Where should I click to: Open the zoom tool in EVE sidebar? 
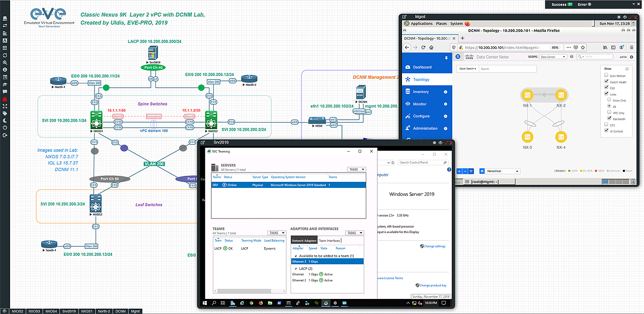[x=5, y=62]
